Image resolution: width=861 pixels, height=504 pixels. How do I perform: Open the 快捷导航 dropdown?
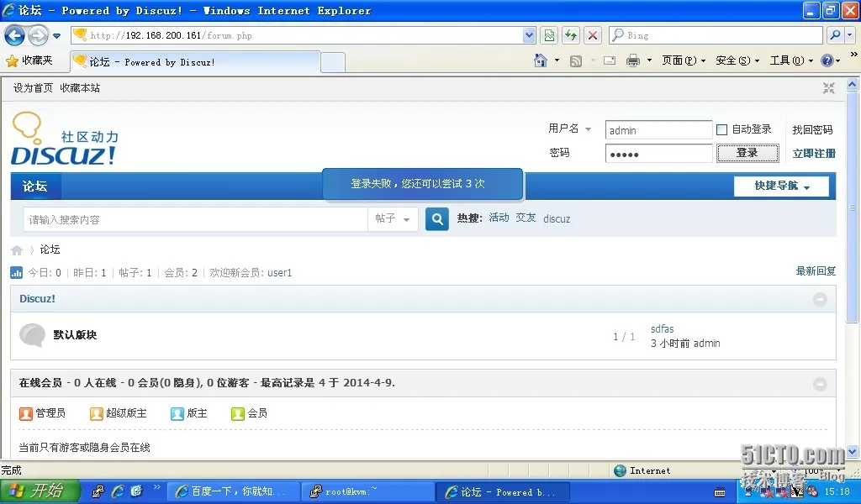[x=781, y=186]
